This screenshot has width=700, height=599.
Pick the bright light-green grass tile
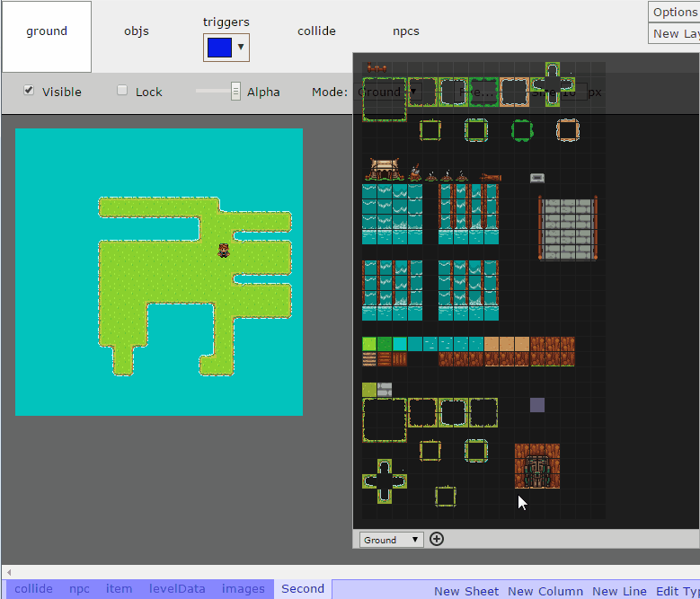pos(369,344)
